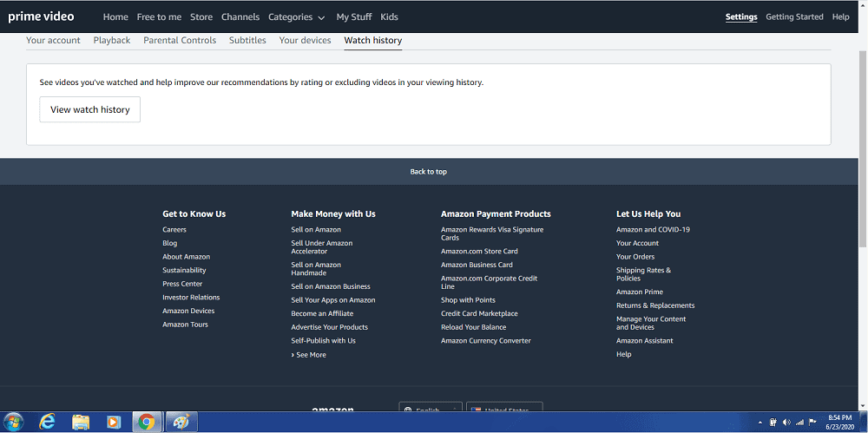
Task: Switch to the Playback tab
Action: pos(112,41)
